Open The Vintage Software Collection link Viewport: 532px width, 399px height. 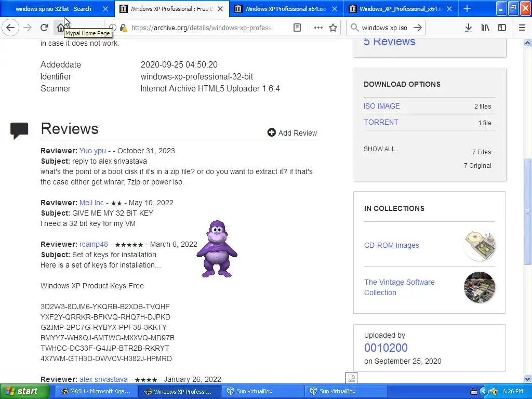click(400, 287)
